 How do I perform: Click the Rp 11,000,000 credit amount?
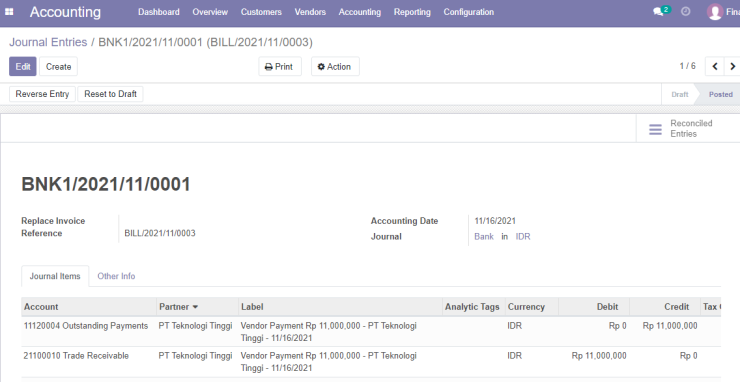(x=670, y=326)
